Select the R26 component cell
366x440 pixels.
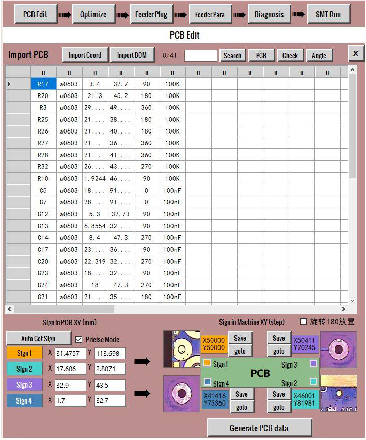click(x=43, y=131)
